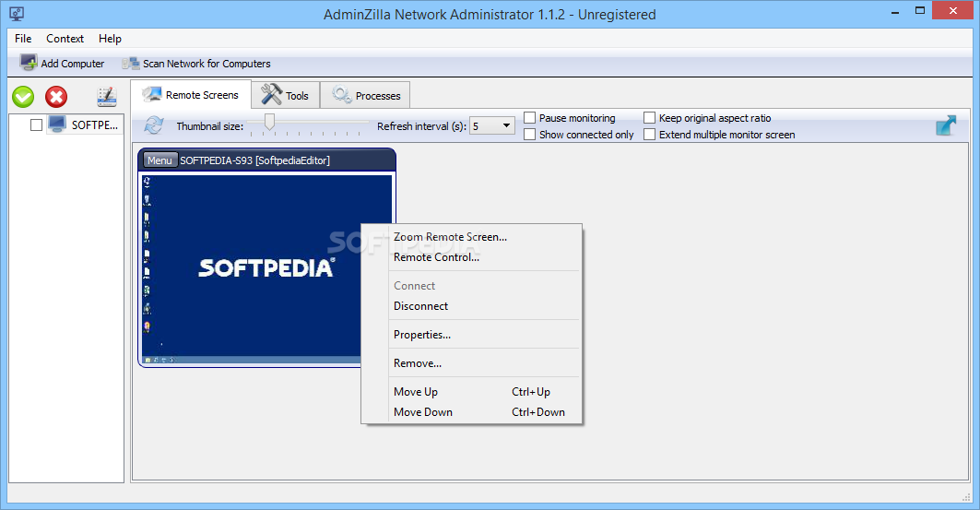Switch to the Processes tab
This screenshot has width=980, height=510.
coord(366,95)
